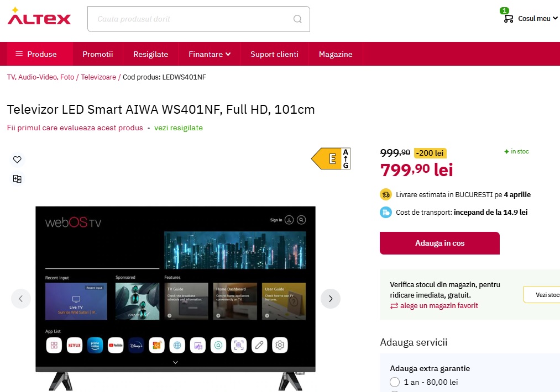
Task: Select the 1 an - 80,00 lei warranty option
Action: [x=395, y=382]
